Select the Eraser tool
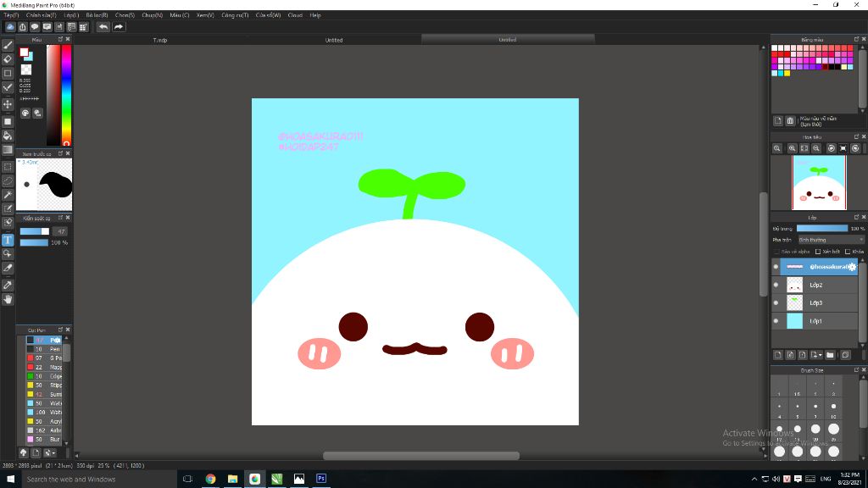 click(8, 58)
